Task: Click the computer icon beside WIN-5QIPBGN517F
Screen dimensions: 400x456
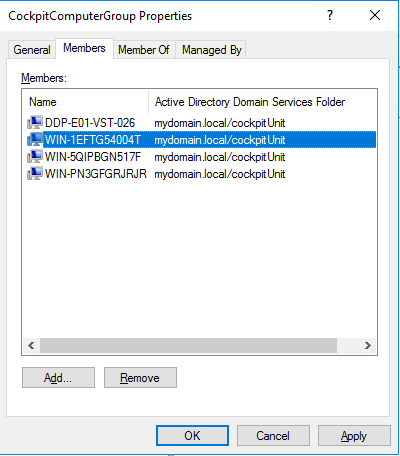Action: pyautogui.click(x=35, y=157)
